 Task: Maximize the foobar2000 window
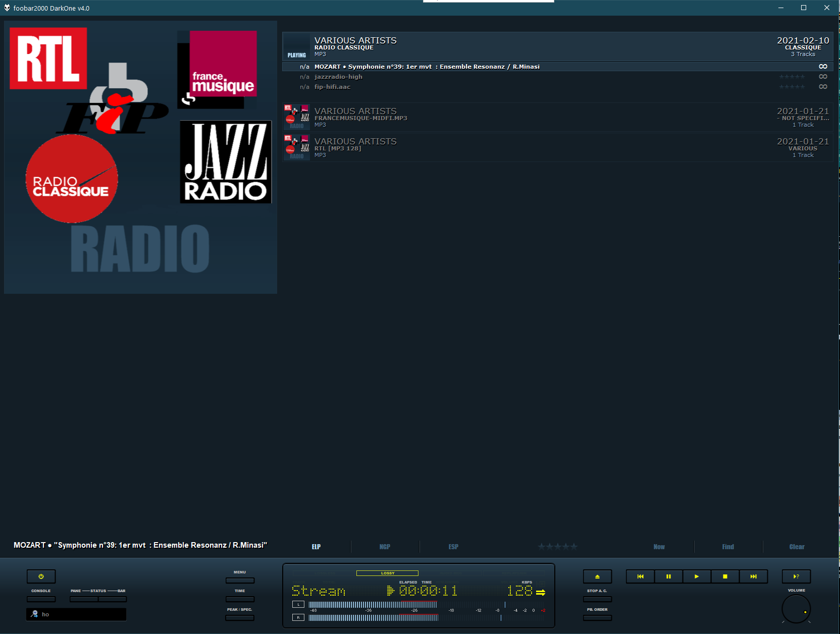point(804,8)
